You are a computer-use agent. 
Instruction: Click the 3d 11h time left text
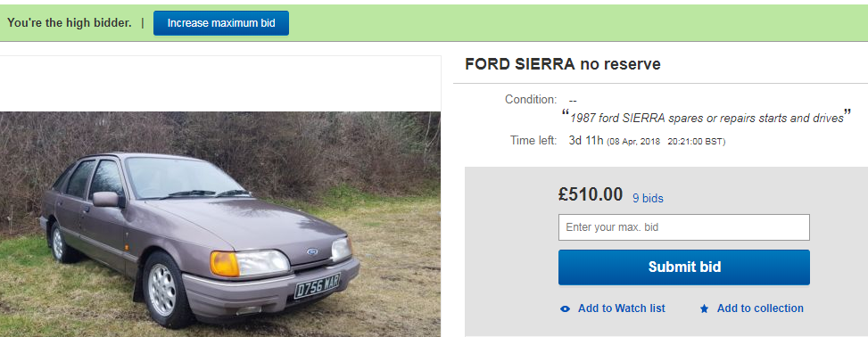pyautogui.click(x=586, y=141)
